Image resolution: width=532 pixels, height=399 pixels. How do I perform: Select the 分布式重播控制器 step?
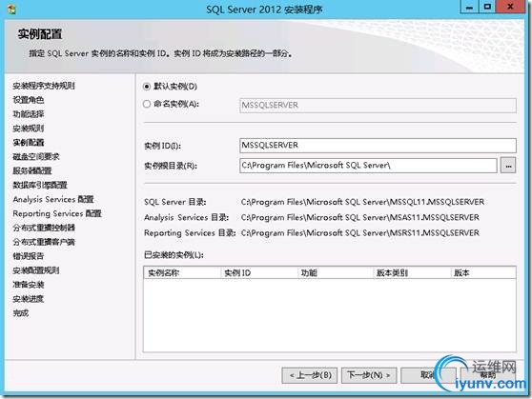[x=44, y=228]
